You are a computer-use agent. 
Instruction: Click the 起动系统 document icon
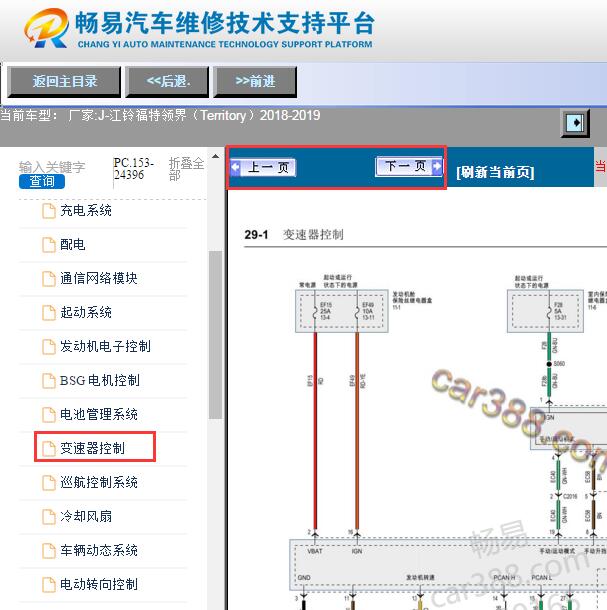(x=49, y=312)
